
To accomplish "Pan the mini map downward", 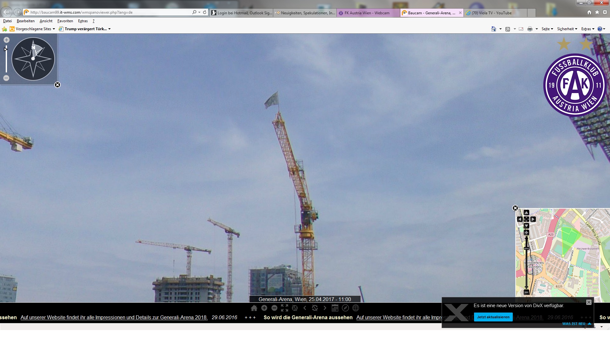I will coord(526,226).
